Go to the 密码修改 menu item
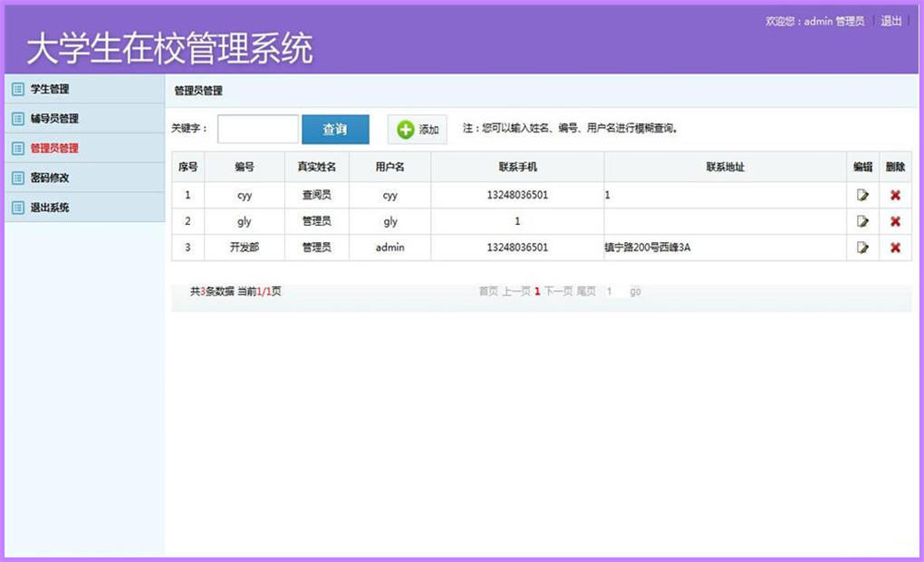Image resolution: width=924 pixels, height=562 pixels. coord(85,178)
